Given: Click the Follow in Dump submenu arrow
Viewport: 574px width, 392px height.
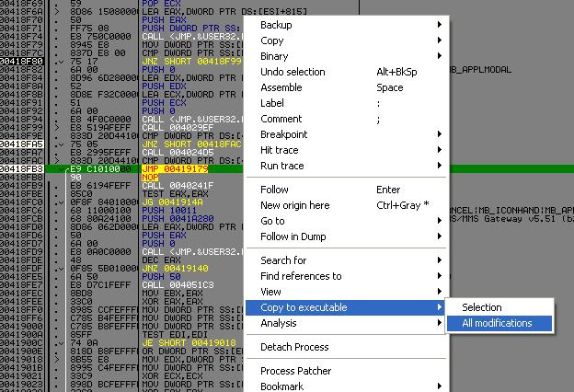Looking at the screenshot, I should tap(440, 236).
